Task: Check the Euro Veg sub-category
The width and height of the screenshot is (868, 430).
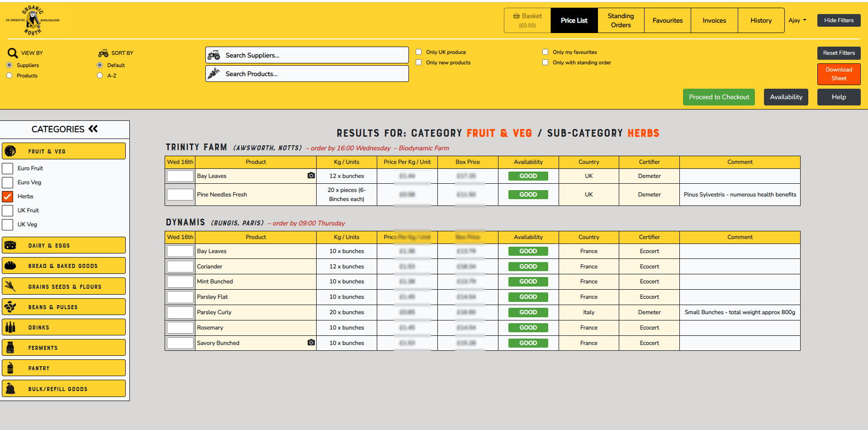Action: click(x=8, y=182)
